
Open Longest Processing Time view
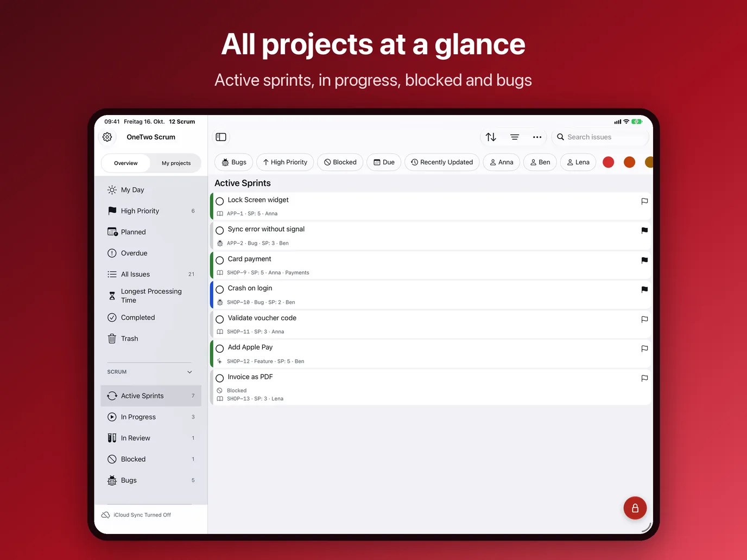click(151, 296)
